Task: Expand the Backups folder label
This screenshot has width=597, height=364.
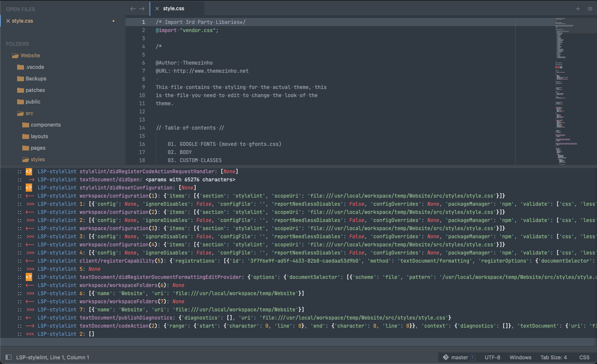Action: tap(36, 79)
